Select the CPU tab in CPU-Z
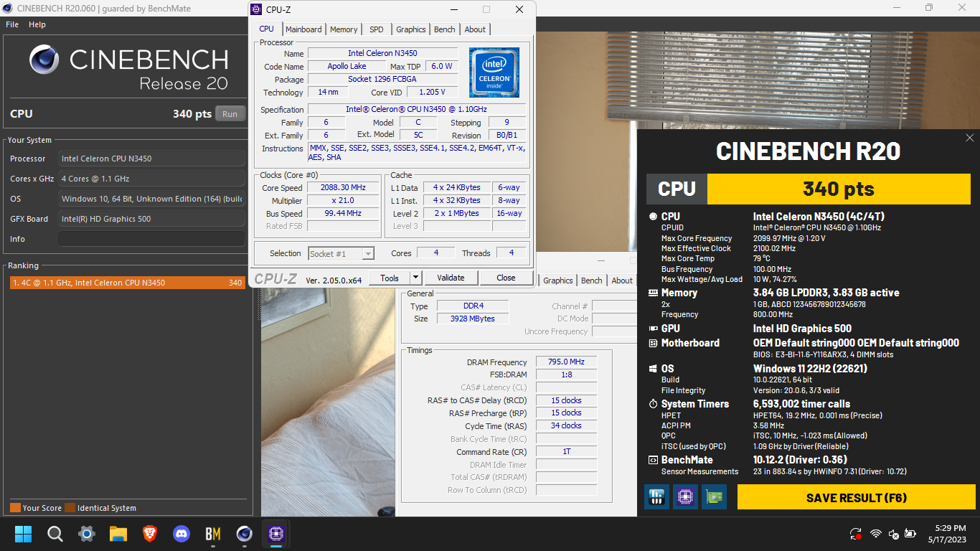 (266, 29)
